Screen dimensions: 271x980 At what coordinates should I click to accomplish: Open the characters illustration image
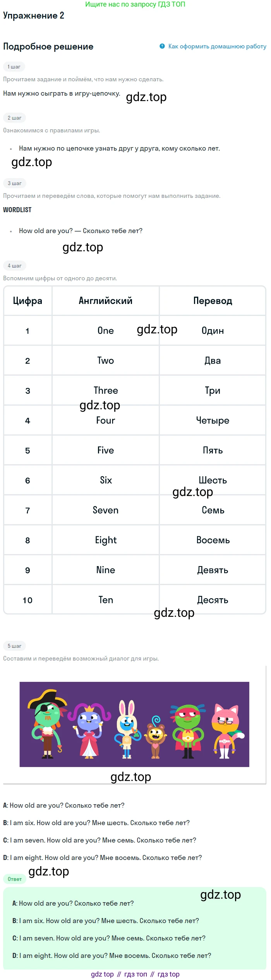click(134, 724)
